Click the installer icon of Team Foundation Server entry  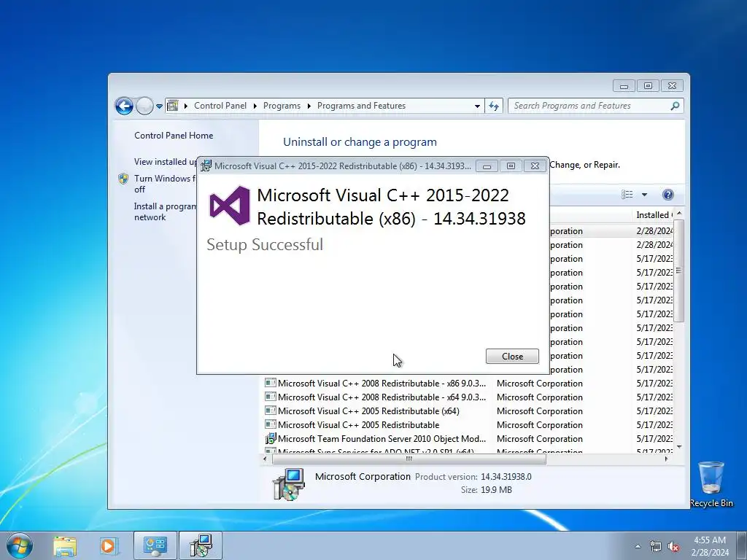click(x=270, y=438)
